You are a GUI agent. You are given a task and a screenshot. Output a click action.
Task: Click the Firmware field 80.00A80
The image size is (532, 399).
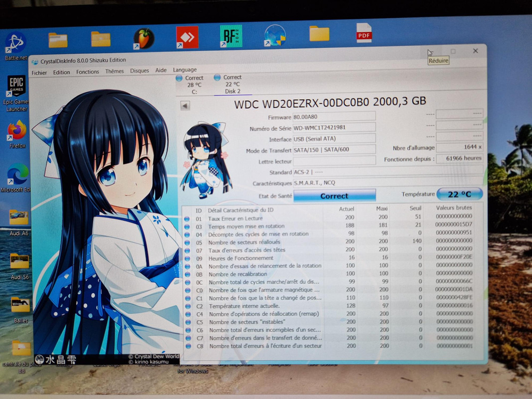coord(334,117)
